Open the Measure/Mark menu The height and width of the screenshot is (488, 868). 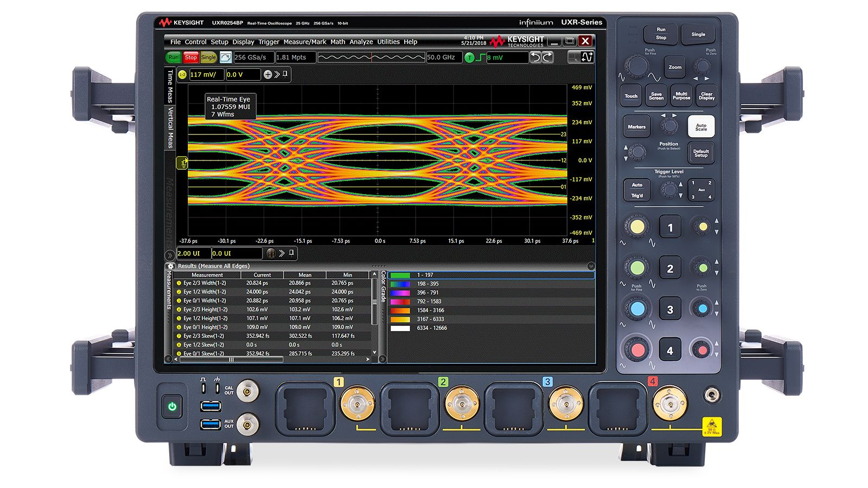[304, 42]
